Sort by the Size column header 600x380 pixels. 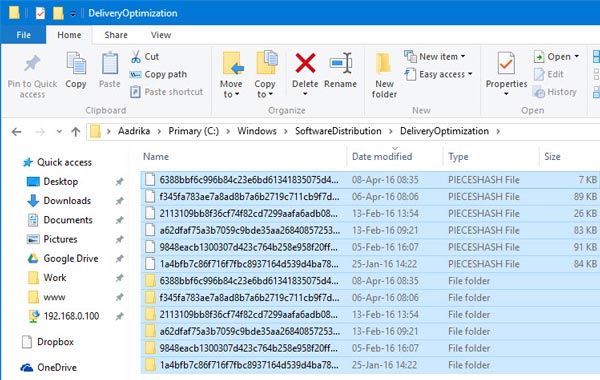point(570,157)
